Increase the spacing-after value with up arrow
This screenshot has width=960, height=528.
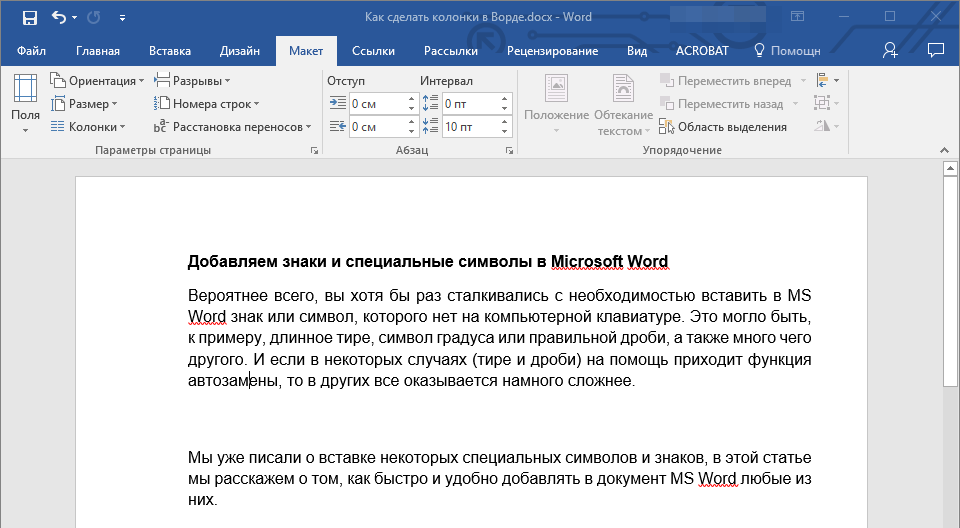coord(505,122)
